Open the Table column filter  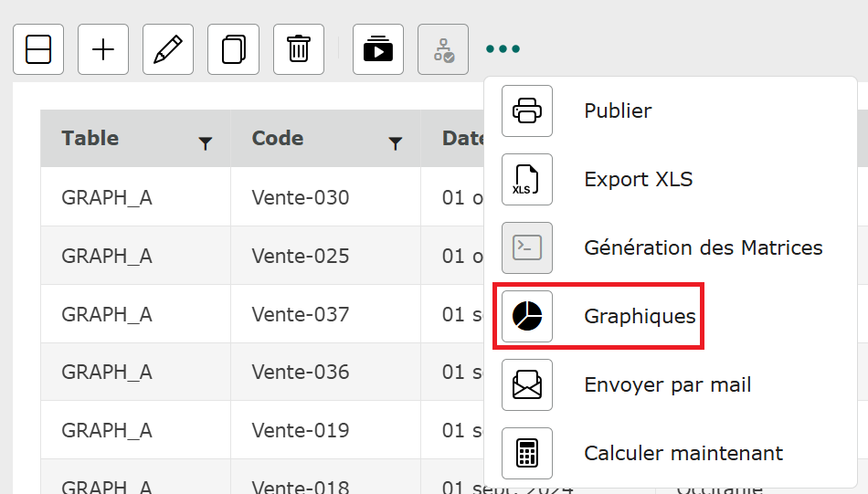206,143
